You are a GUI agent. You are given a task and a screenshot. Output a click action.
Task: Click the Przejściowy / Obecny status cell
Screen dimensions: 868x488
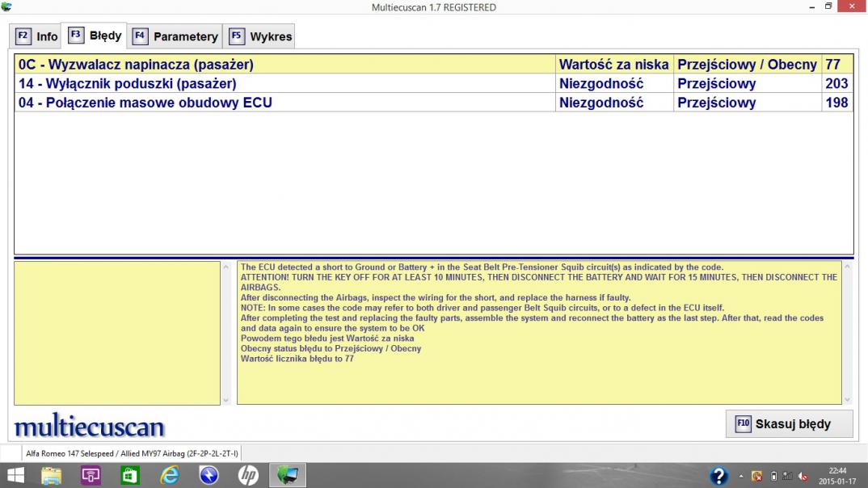[748, 64]
